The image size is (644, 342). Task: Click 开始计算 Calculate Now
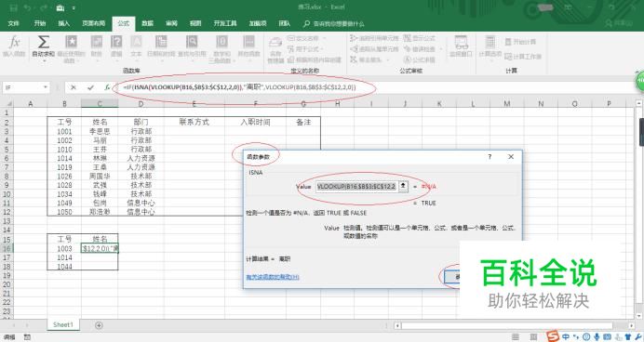pos(520,42)
